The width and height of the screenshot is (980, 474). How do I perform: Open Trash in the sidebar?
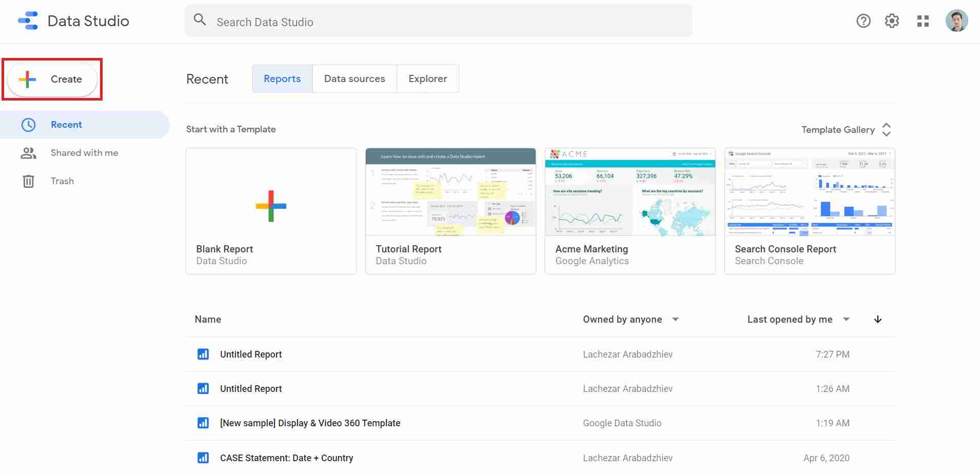click(x=85, y=181)
